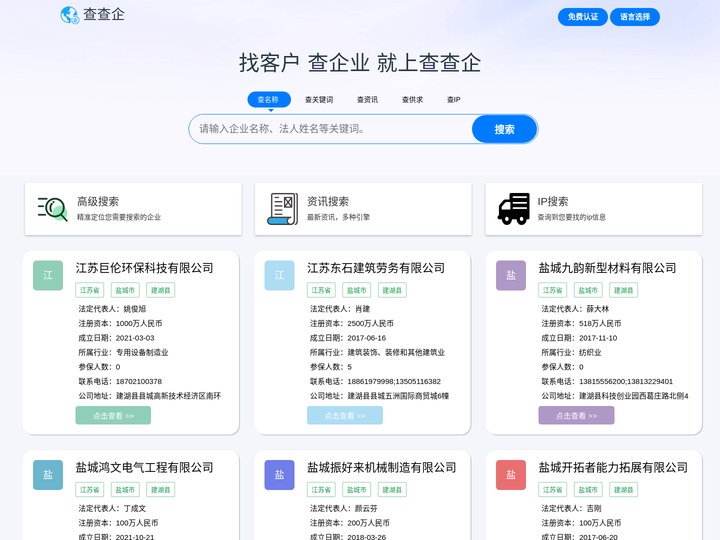Open the 高级搜索 magnifier icon
720x540 pixels.
[52, 209]
